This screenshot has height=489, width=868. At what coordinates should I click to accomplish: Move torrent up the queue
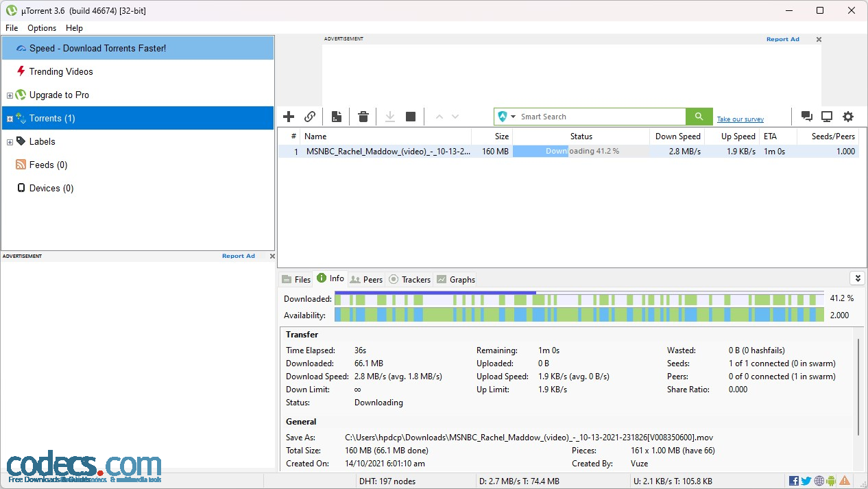point(439,117)
